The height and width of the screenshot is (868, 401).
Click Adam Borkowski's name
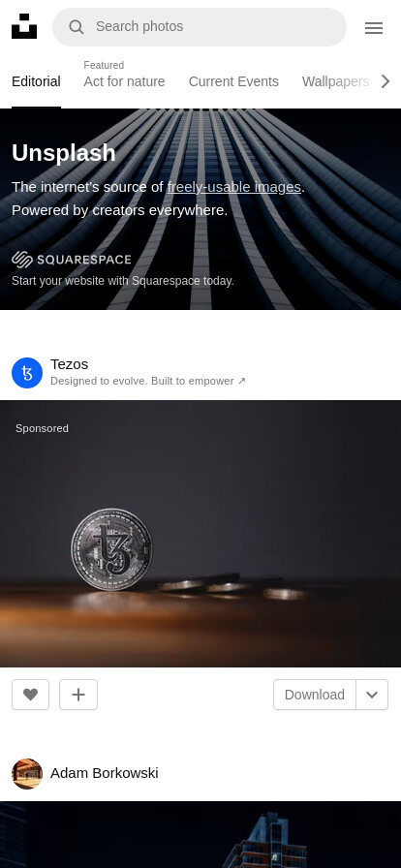(105, 773)
